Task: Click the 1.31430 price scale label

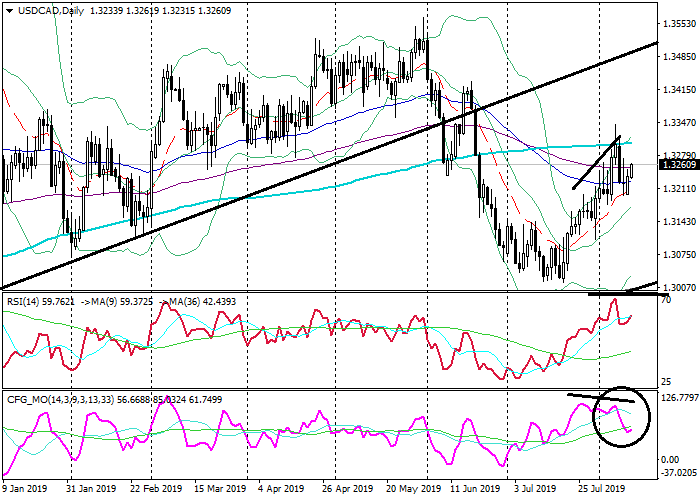Action: pos(680,222)
